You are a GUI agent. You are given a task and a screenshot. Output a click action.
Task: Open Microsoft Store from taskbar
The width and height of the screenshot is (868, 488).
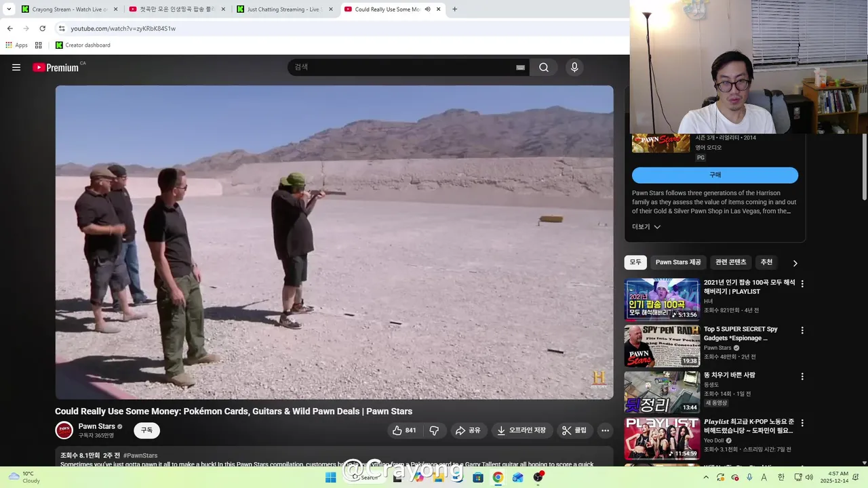(x=477, y=477)
